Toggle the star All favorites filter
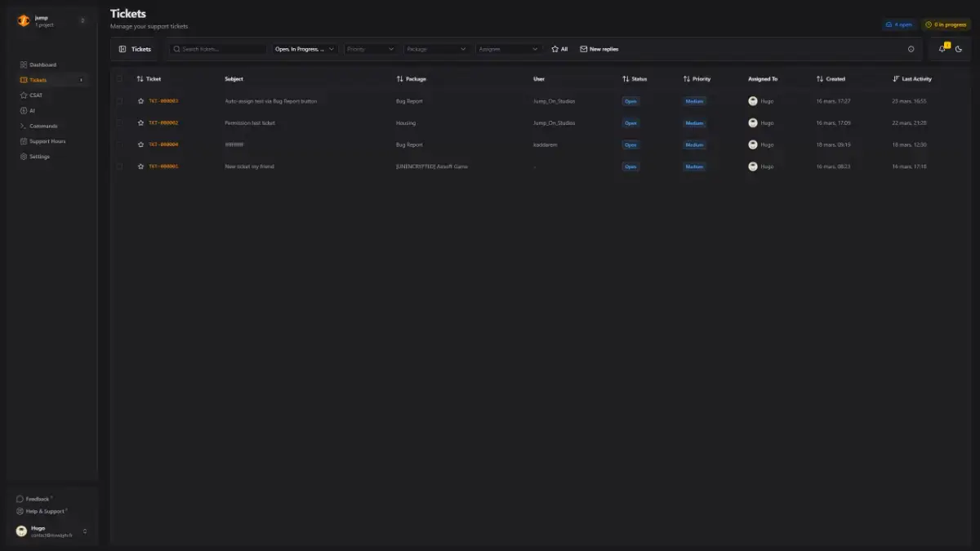The width and height of the screenshot is (980, 551). click(x=559, y=49)
